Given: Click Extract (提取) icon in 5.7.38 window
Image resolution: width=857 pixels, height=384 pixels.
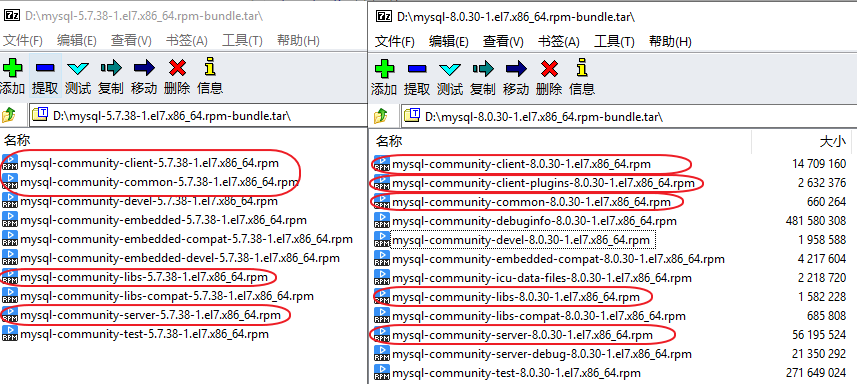Looking at the screenshot, I should click(45, 68).
